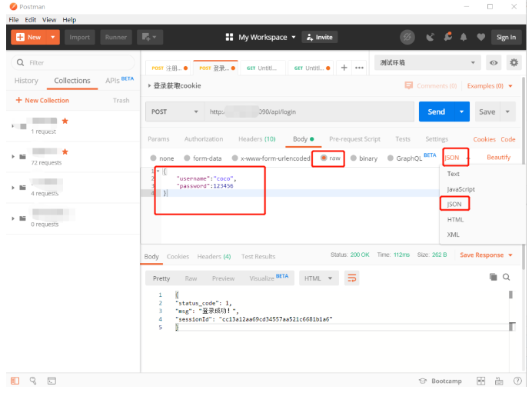Click the Import button
The image size is (532, 393).
(x=80, y=37)
